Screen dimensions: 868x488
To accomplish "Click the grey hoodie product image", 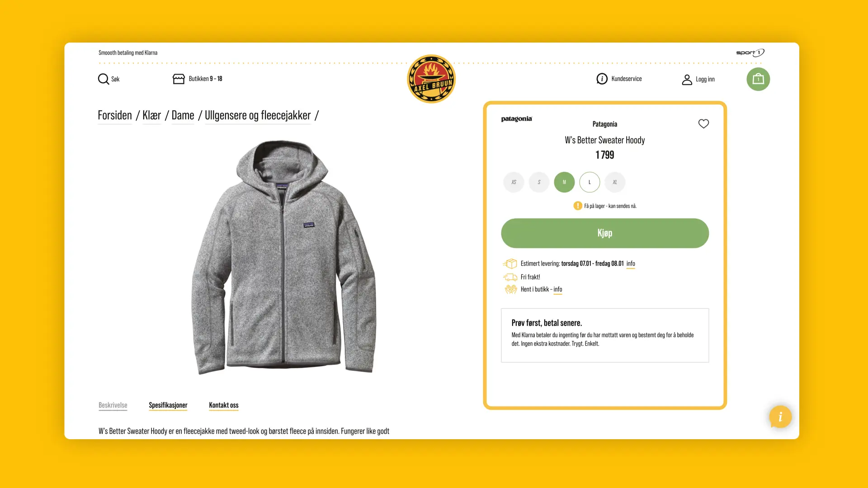I will (x=284, y=257).
